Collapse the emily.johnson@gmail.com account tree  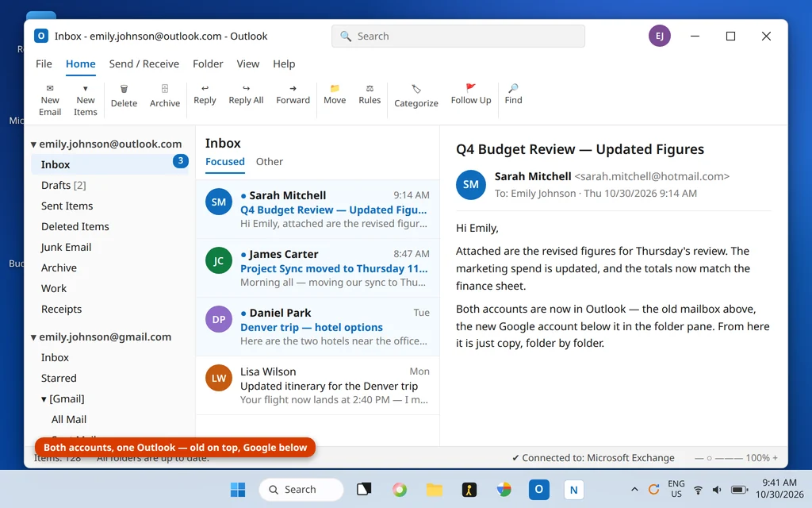33,337
